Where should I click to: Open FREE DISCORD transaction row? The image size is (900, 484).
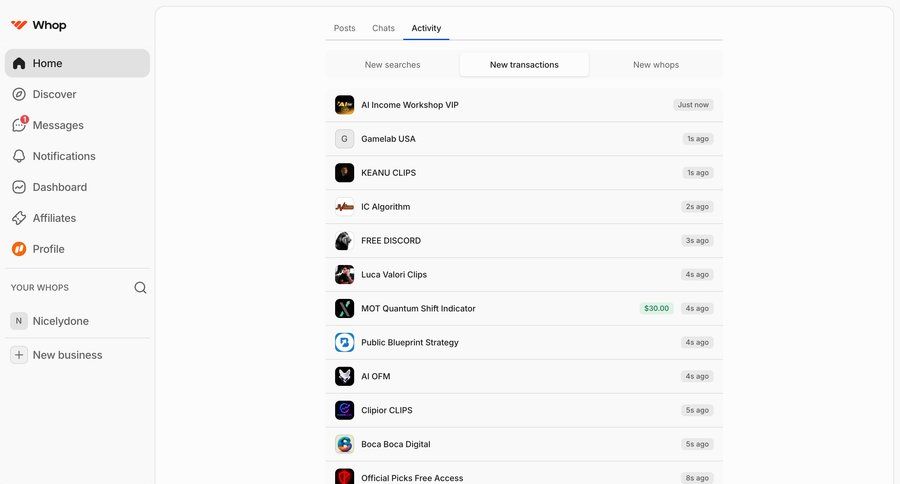pyautogui.click(x=524, y=241)
